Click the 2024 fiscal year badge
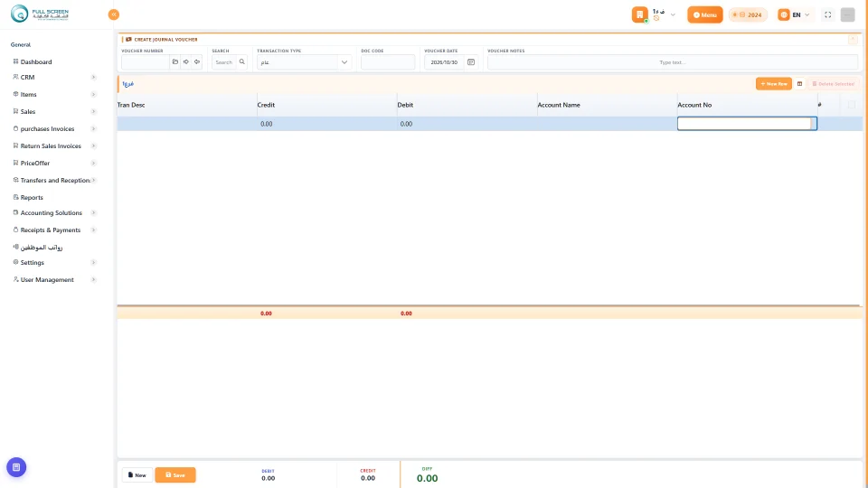This screenshot has width=868, height=488. click(748, 15)
